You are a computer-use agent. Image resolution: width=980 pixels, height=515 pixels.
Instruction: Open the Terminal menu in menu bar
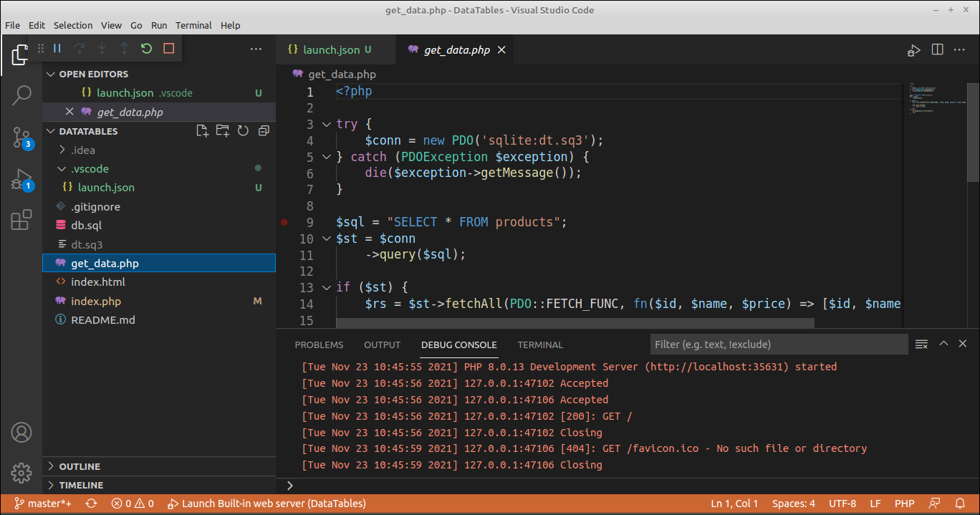pos(193,25)
